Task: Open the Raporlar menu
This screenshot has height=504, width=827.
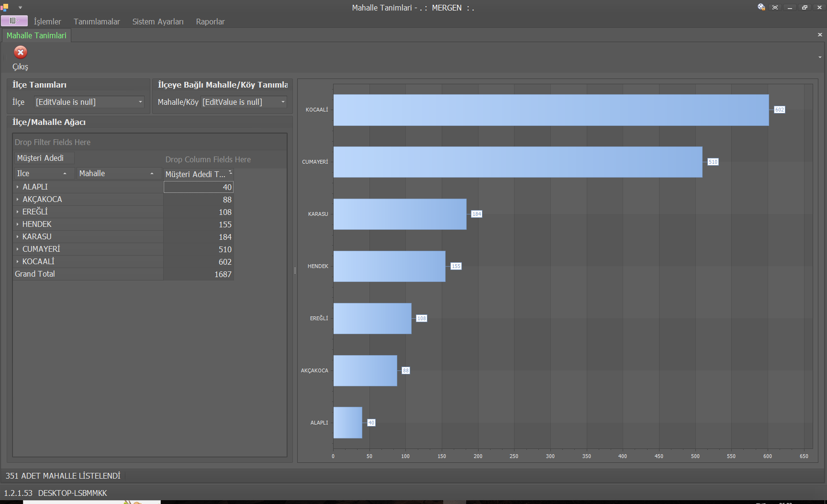Action: [210, 22]
